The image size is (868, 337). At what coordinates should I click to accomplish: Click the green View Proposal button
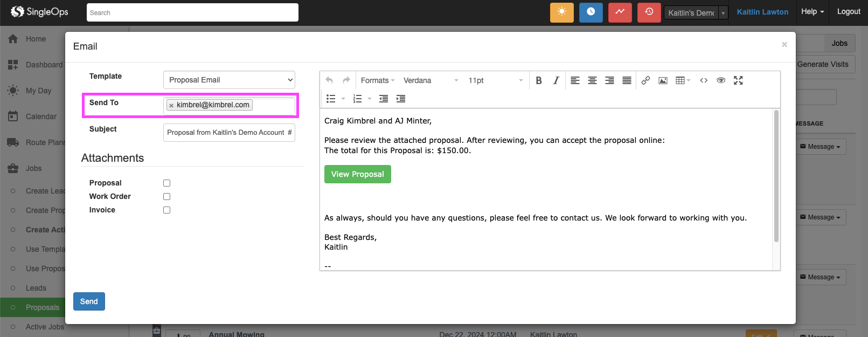point(357,174)
